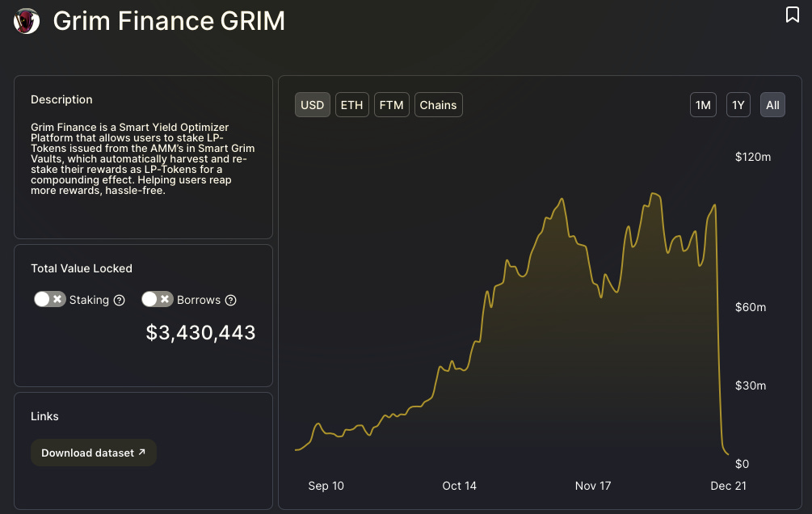Viewport: 812px width, 514px height.
Task: Bookmark Grim Finance with the bookmark icon
Action: tap(793, 15)
